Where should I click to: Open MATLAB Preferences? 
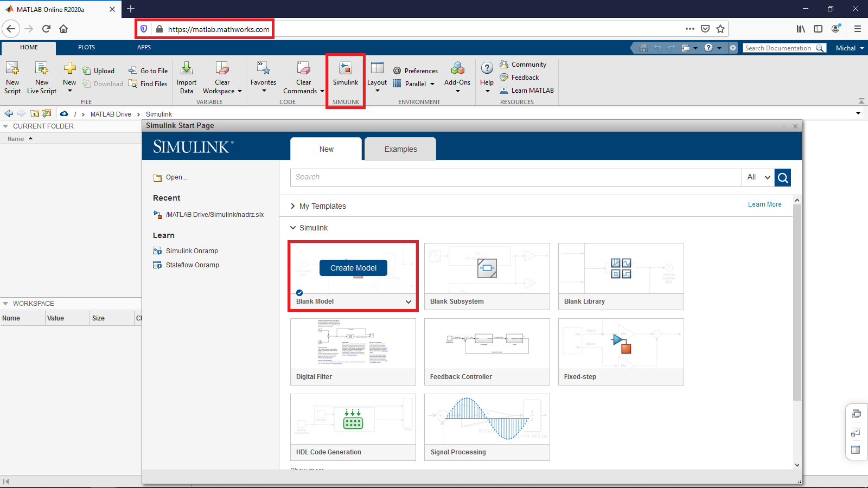click(416, 70)
